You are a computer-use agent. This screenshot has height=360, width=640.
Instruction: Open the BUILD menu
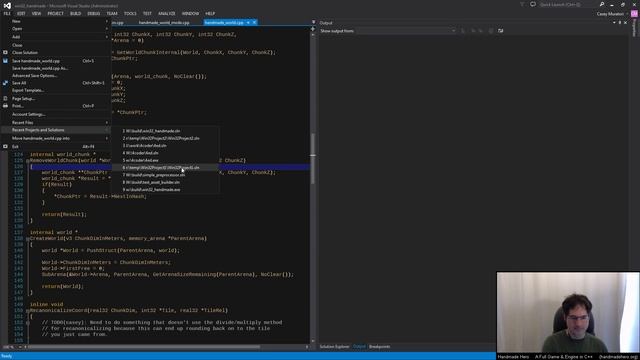tap(76, 13)
